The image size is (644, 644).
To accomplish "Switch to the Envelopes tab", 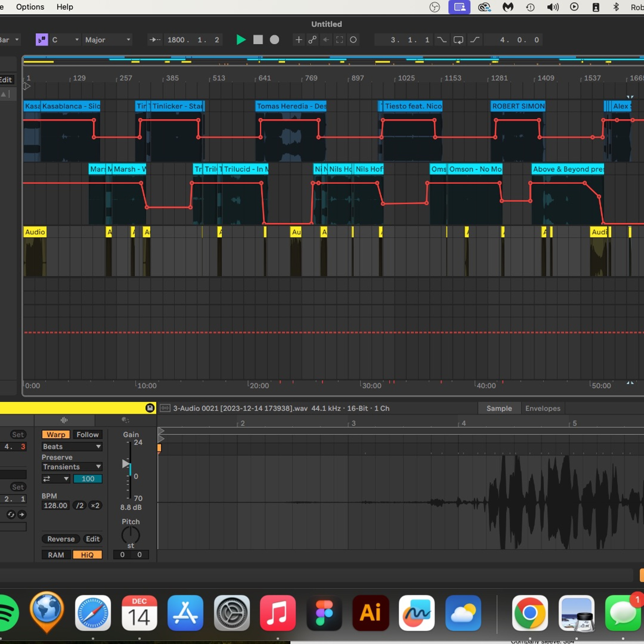I will click(x=543, y=408).
